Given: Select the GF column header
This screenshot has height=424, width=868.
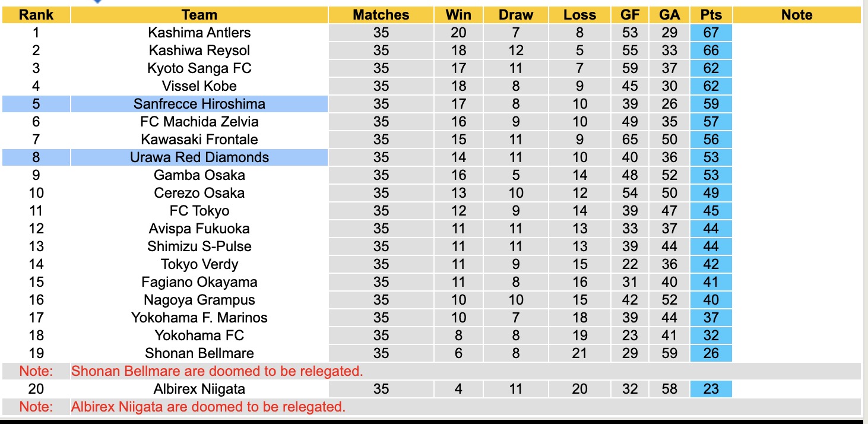Looking at the screenshot, I should tap(630, 15).
